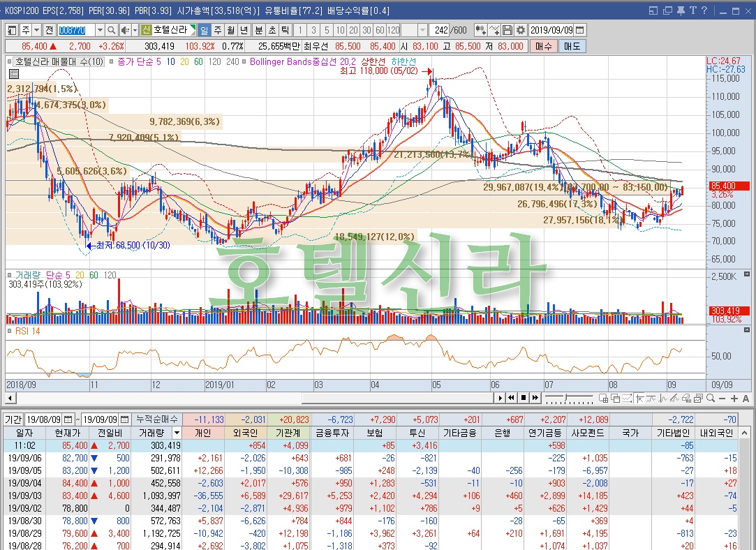Open start date 19/08/09 calendar picker
This screenshot has width=756, height=550.
(x=68, y=419)
